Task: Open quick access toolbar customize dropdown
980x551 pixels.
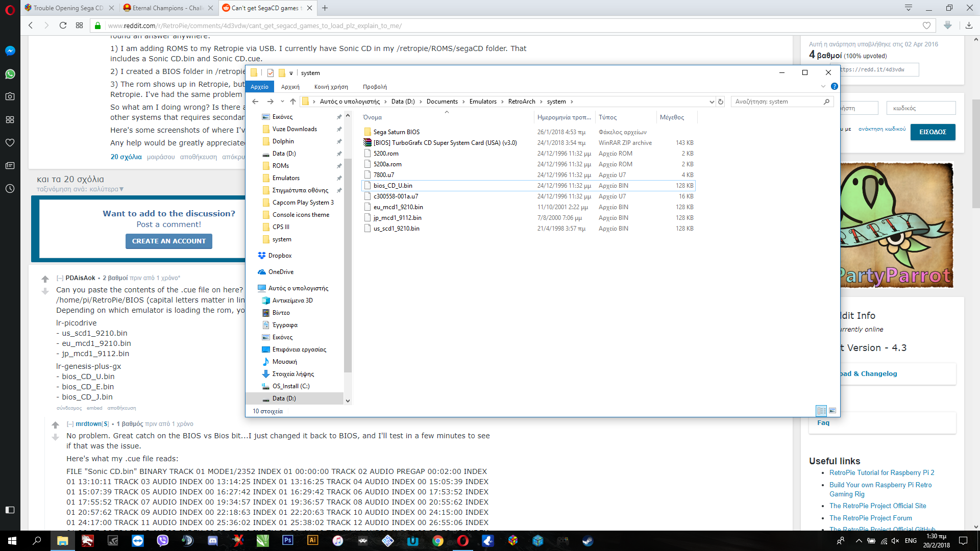Action: 291,73
